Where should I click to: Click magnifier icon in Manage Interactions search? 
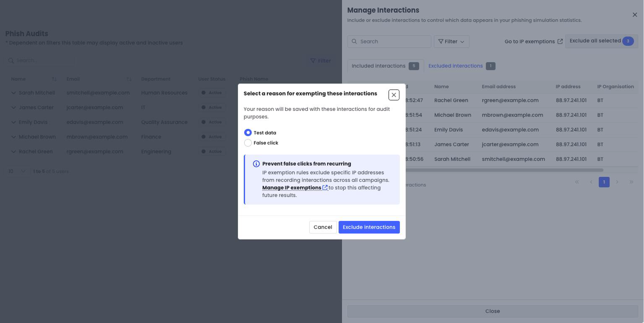(354, 41)
